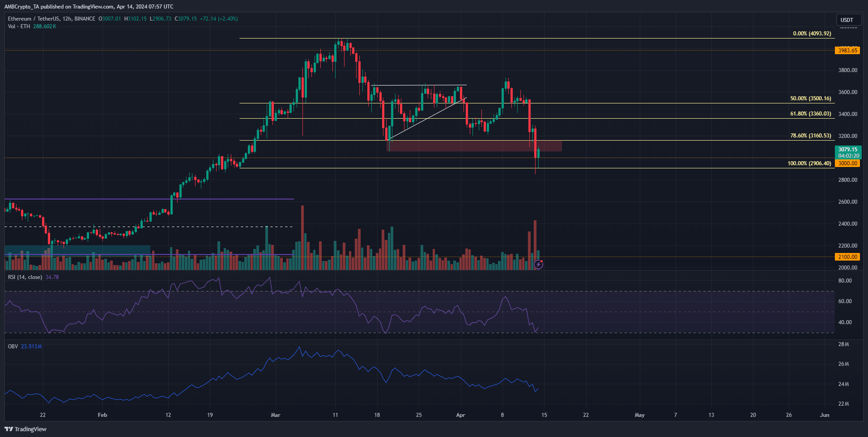Click the 50.00% (3500.16) Fibonacci label
The width and height of the screenshot is (868, 437).
[x=810, y=99]
